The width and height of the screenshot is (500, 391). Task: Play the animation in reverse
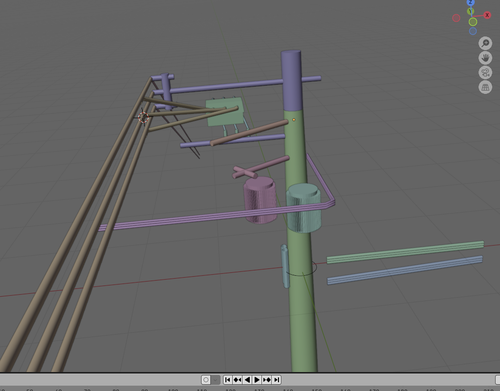[x=247, y=380]
